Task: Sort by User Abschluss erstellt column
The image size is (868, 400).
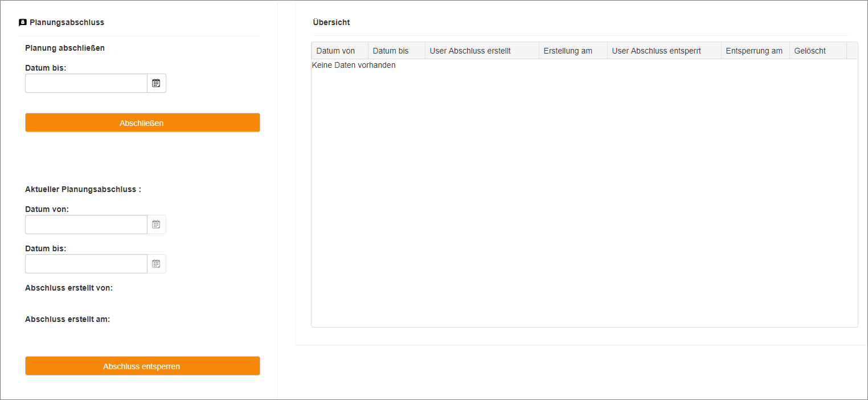Action: tap(482, 51)
